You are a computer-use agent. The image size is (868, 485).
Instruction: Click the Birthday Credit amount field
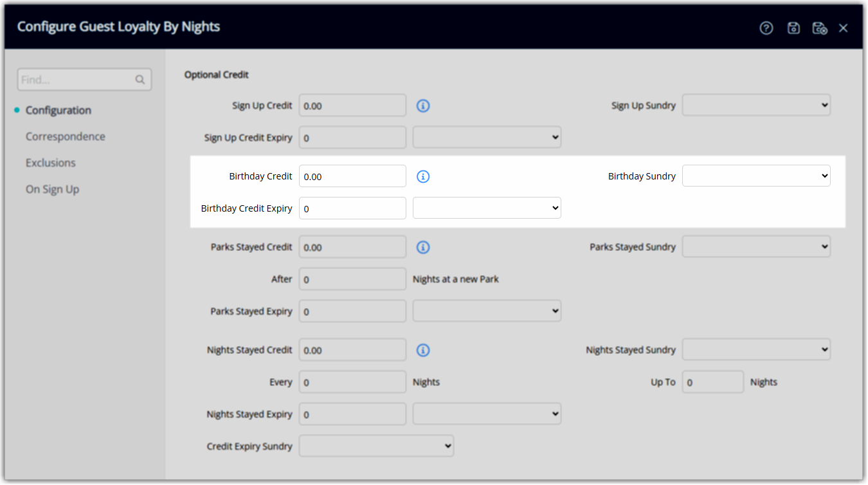coord(352,176)
